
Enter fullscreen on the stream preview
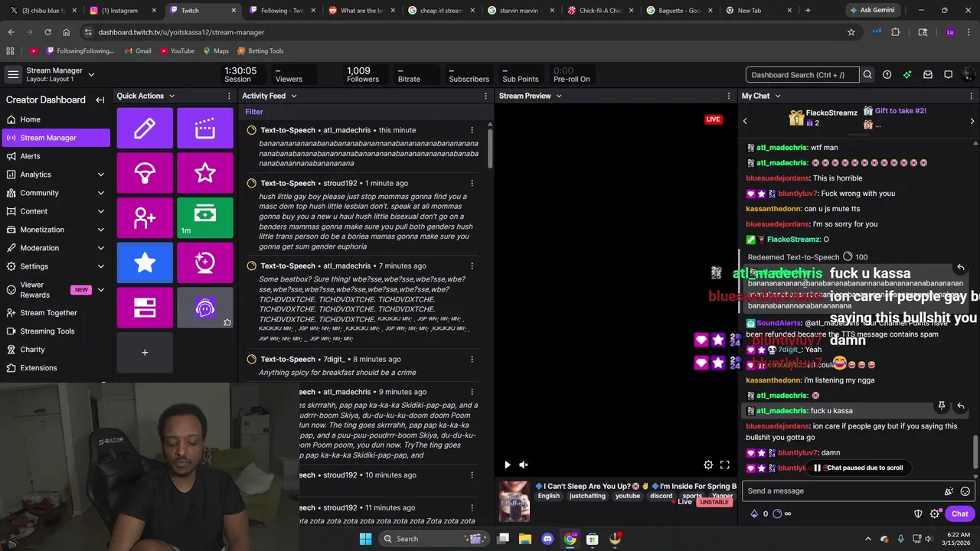[724, 465]
